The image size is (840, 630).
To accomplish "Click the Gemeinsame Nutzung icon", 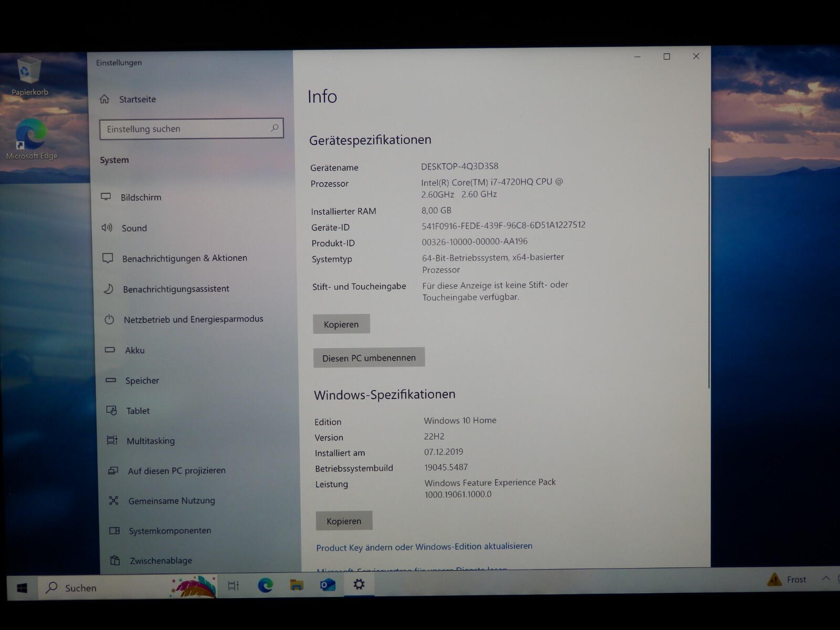I will click(113, 500).
